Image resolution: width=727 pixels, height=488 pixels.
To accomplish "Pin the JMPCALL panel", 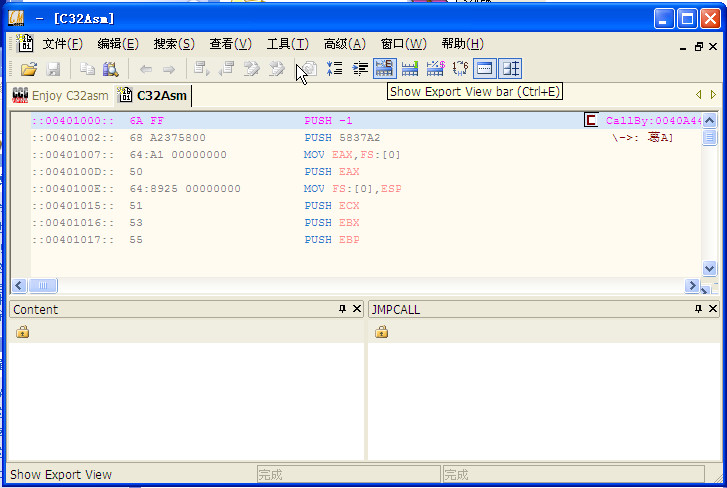I will [x=698, y=309].
